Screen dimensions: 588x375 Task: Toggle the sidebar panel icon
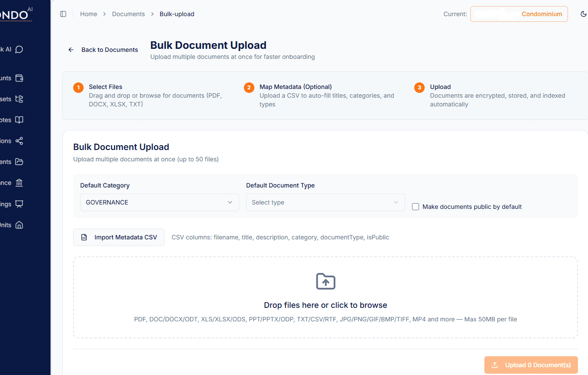click(63, 14)
